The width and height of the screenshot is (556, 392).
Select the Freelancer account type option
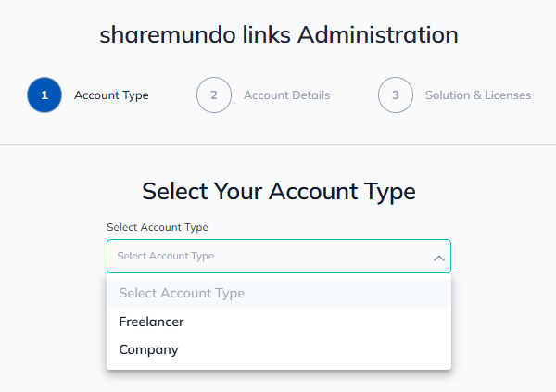coord(152,322)
